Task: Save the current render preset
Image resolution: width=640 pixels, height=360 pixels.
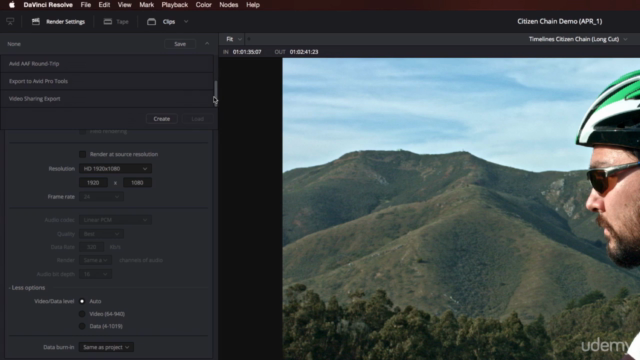Action: 180,44
